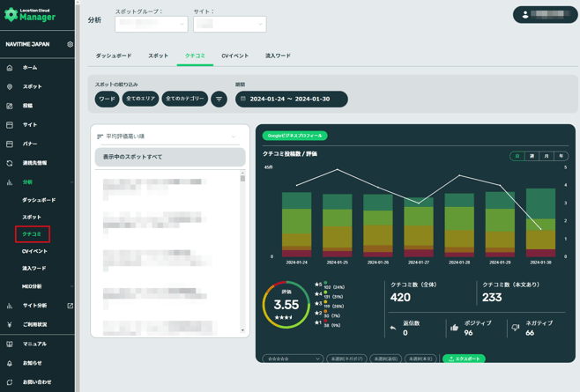Click the spot list scroll down arrow
Screen dimensions: 580x392
[242, 330]
